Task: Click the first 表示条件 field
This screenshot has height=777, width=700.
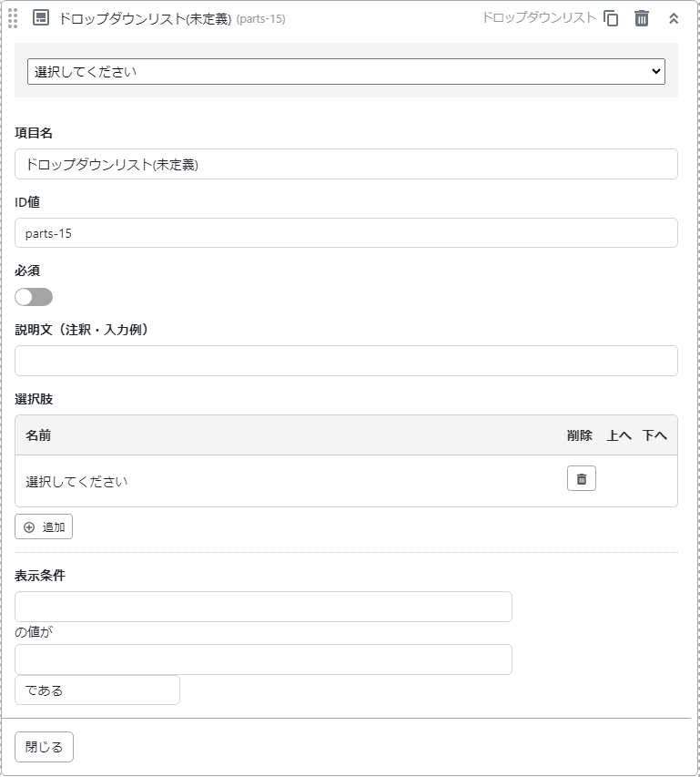Action: point(263,607)
